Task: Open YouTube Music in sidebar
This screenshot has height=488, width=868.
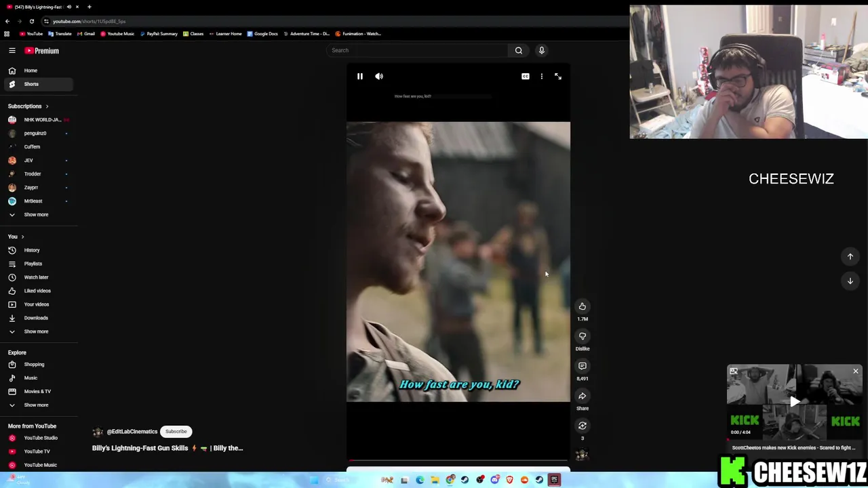Action: tap(39, 465)
